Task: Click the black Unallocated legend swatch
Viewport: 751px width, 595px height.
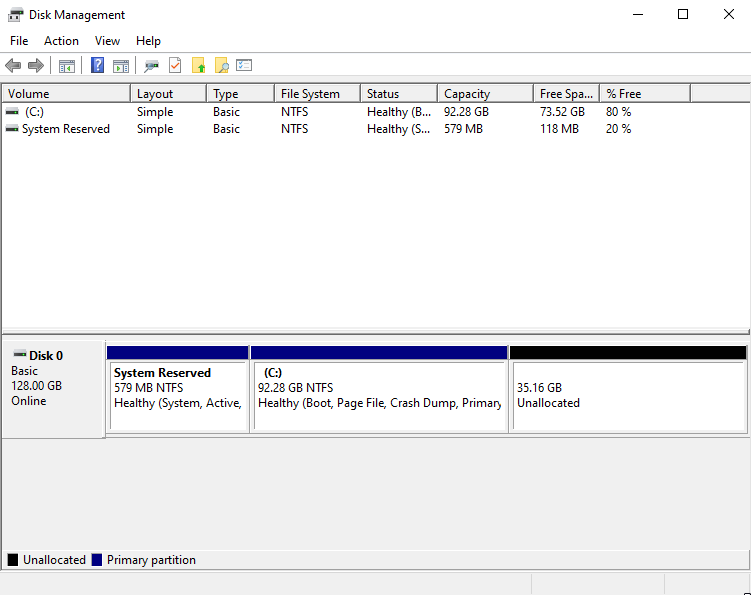Action: (13, 560)
